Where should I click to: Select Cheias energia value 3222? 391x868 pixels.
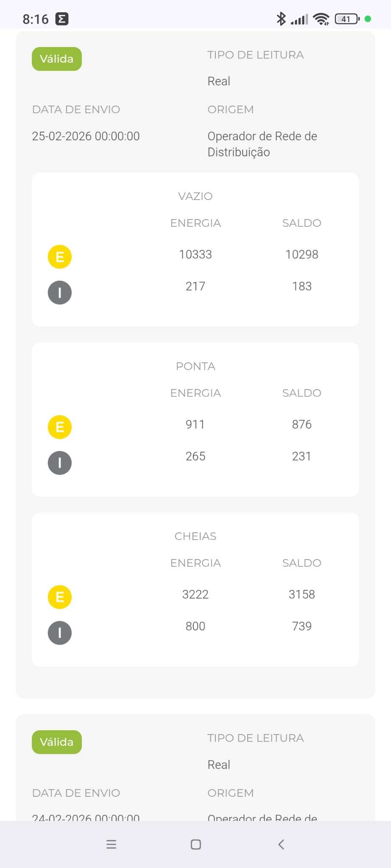tap(195, 594)
